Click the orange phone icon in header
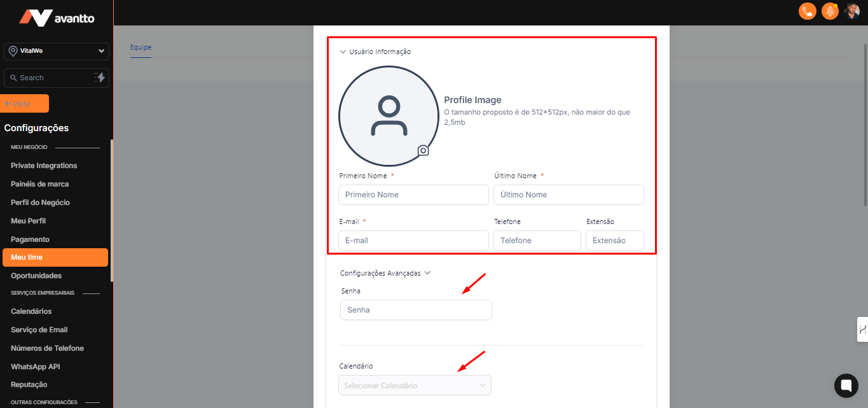This screenshot has width=868, height=408. pyautogui.click(x=807, y=11)
